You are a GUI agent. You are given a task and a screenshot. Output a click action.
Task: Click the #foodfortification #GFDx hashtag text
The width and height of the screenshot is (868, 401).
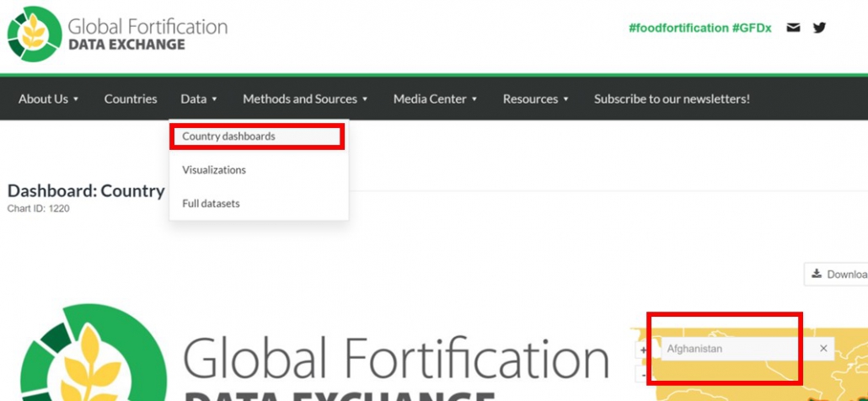(x=699, y=28)
